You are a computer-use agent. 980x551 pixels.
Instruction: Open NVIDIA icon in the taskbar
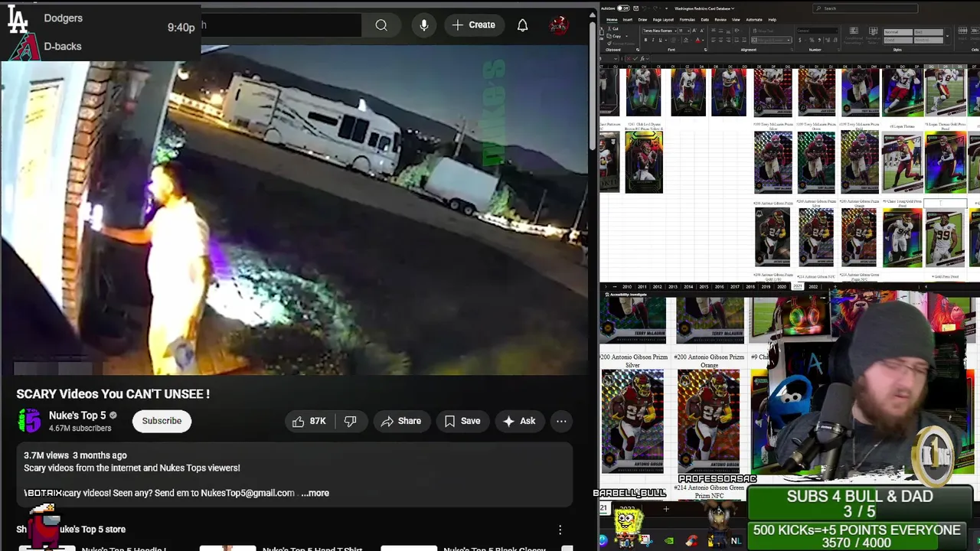pos(669,541)
